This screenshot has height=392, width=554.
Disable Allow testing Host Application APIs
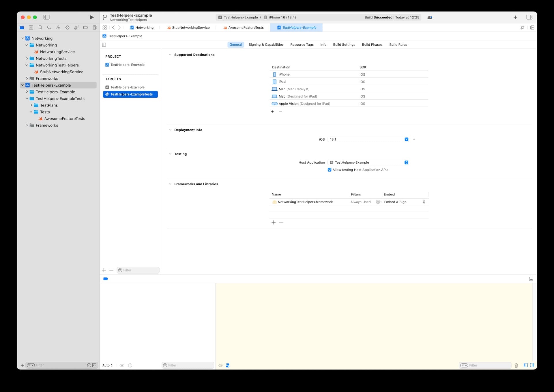pos(330,170)
